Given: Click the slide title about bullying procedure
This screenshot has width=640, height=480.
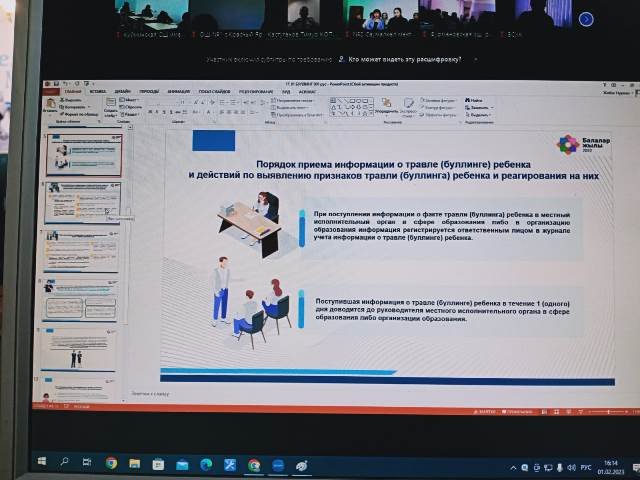Looking at the screenshot, I should [x=393, y=170].
